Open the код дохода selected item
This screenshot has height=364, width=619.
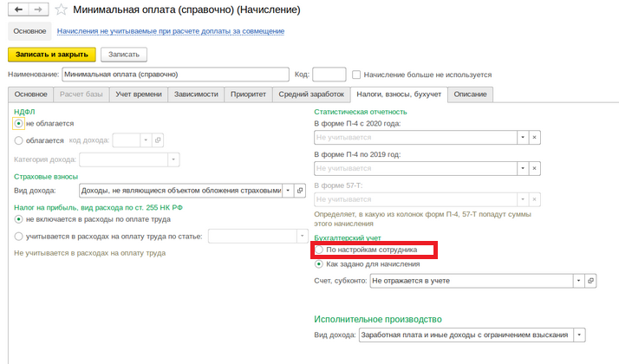(x=158, y=140)
